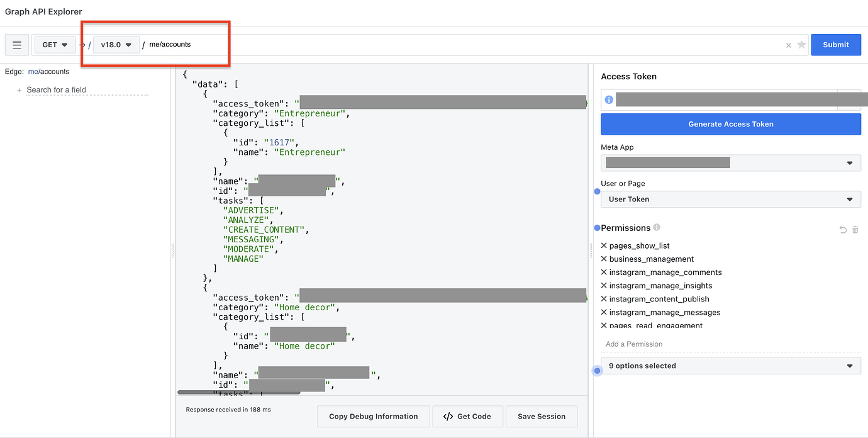Click the Submit button
The image size is (868, 438).
coord(836,45)
